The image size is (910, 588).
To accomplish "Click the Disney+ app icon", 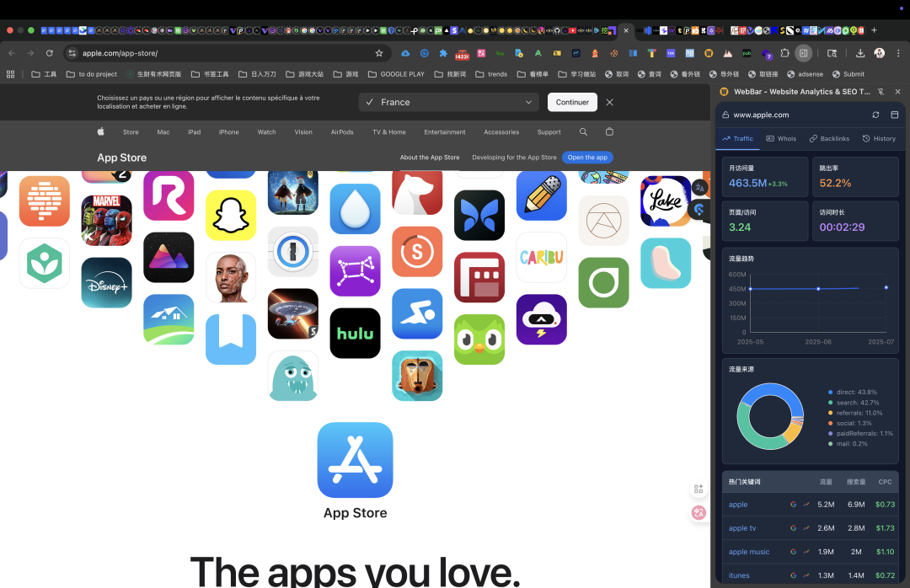I will point(107,283).
